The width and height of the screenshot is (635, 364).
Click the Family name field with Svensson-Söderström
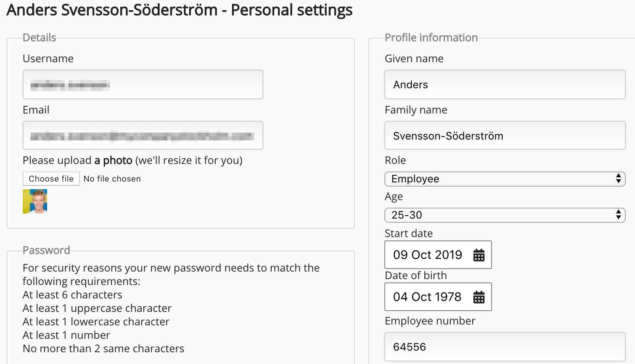click(x=505, y=136)
